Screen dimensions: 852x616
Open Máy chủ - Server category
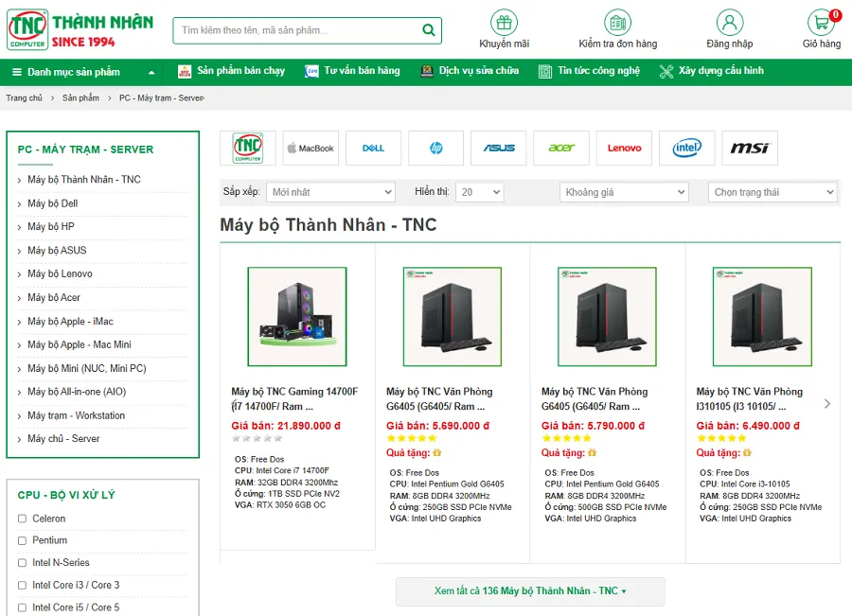click(63, 439)
